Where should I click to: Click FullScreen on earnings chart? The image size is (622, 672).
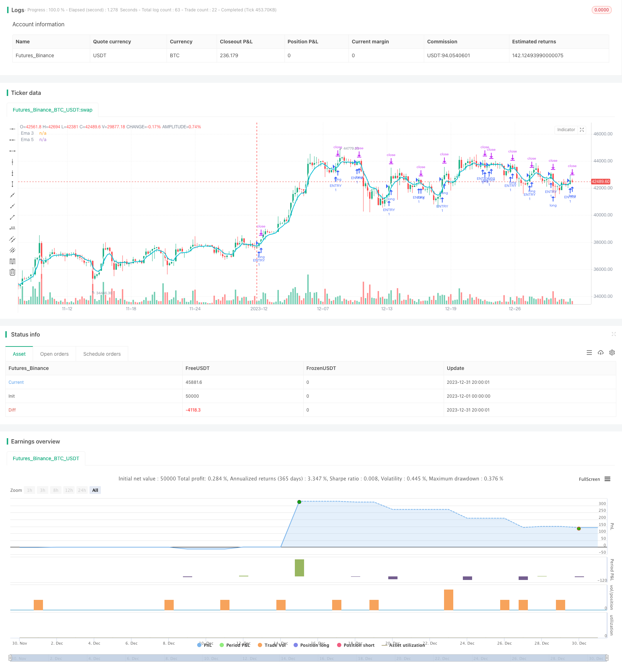click(589, 479)
